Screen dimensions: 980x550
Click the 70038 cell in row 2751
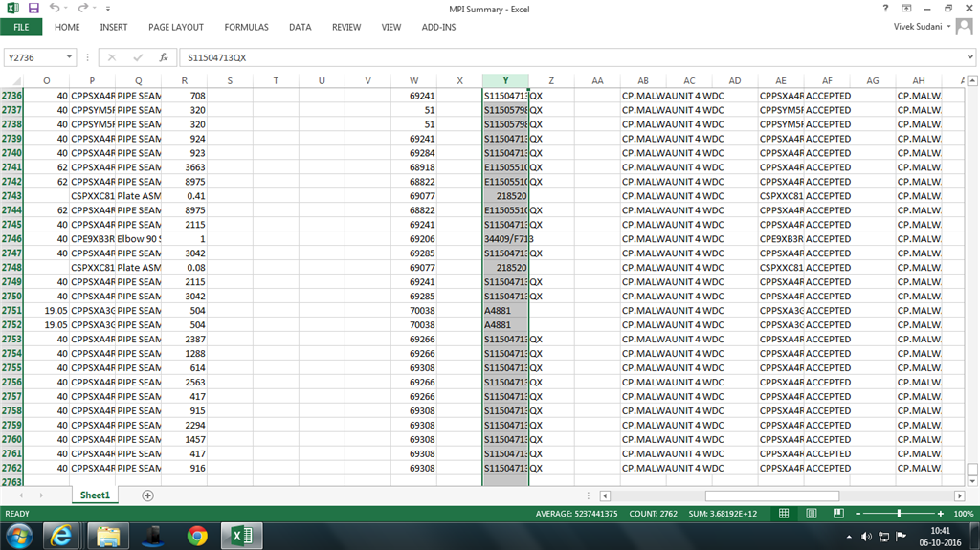coord(413,311)
